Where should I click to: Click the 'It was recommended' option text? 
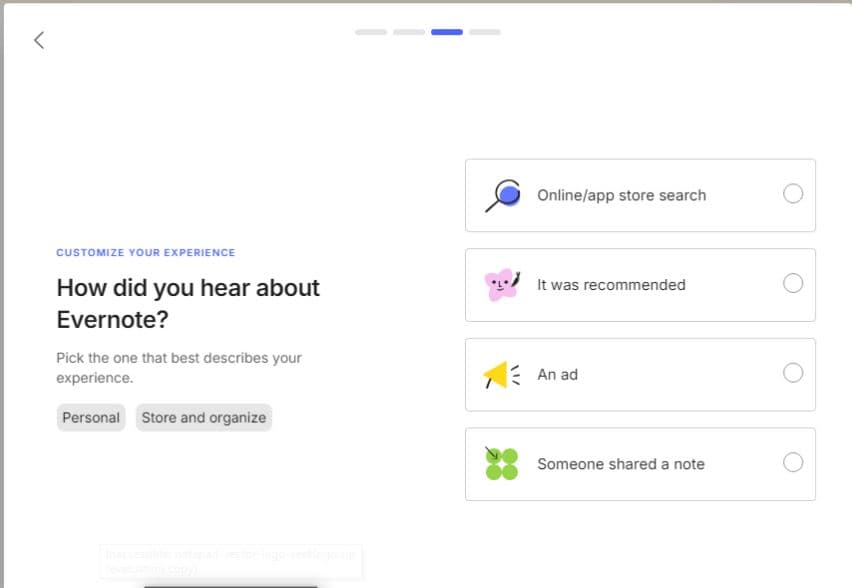coord(611,285)
